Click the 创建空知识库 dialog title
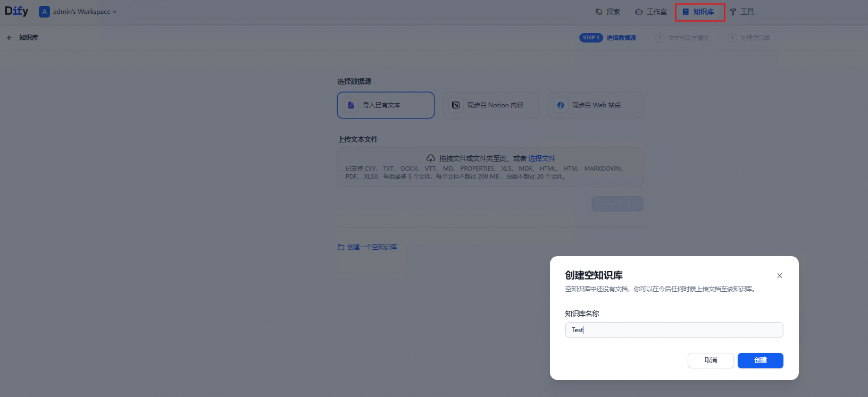The image size is (868, 397). [x=594, y=275]
